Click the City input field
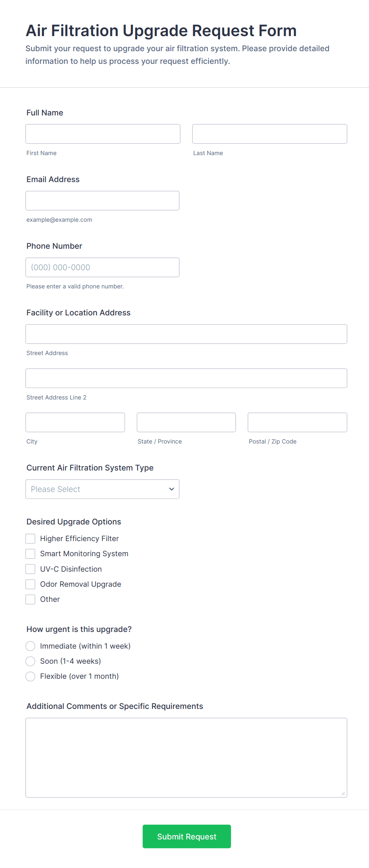 pos(75,422)
